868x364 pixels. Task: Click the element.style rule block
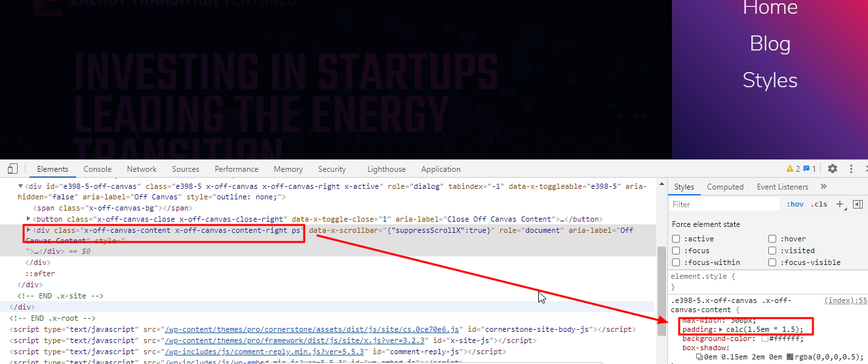tap(768, 282)
